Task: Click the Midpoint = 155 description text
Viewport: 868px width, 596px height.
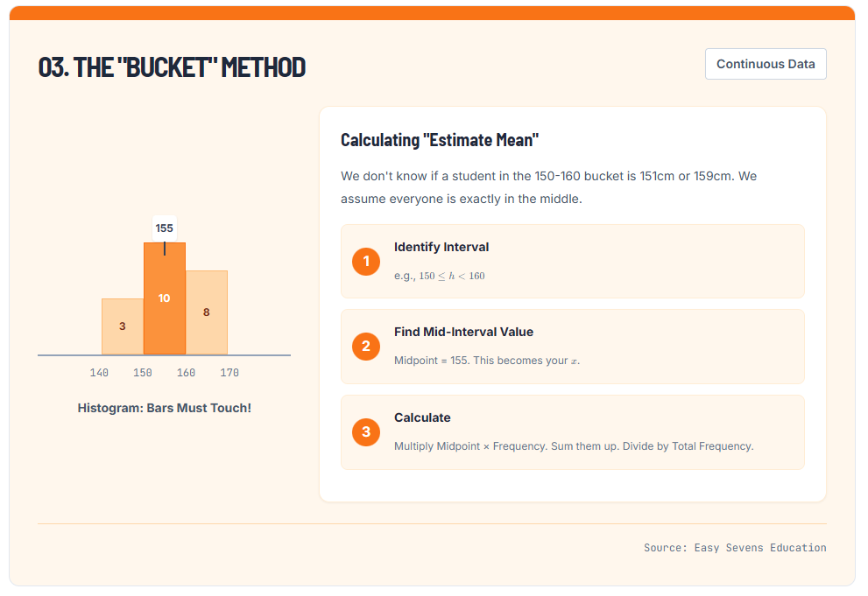Action: 486,361
